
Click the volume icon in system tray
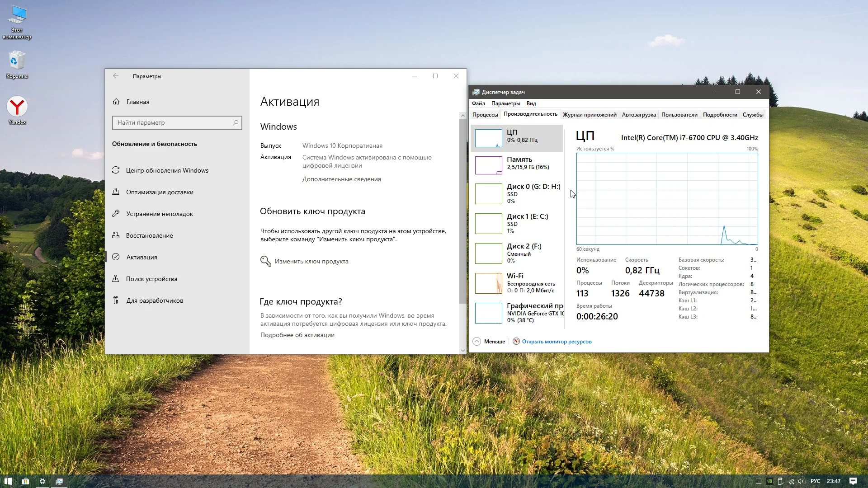pyautogui.click(x=801, y=481)
